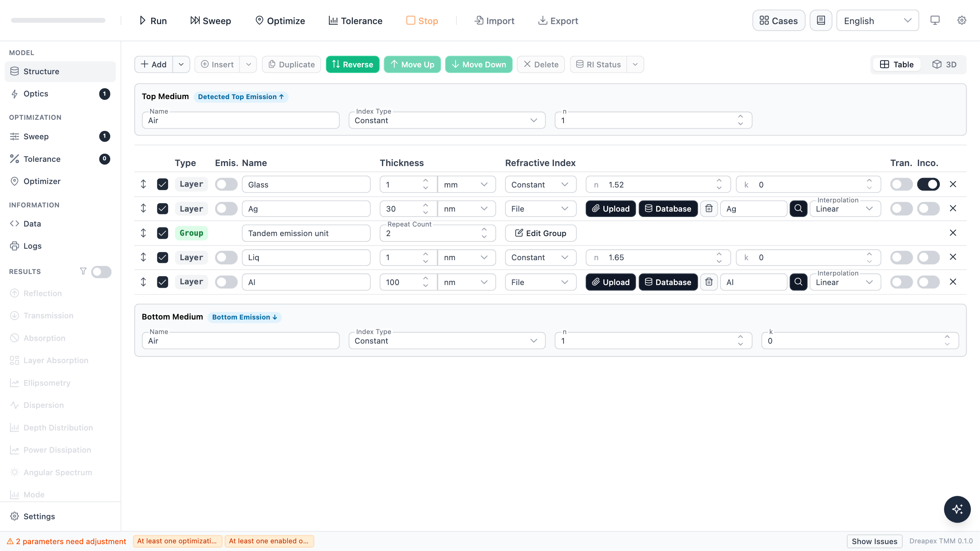Open the English language dropdown

[x=877, y=21]
